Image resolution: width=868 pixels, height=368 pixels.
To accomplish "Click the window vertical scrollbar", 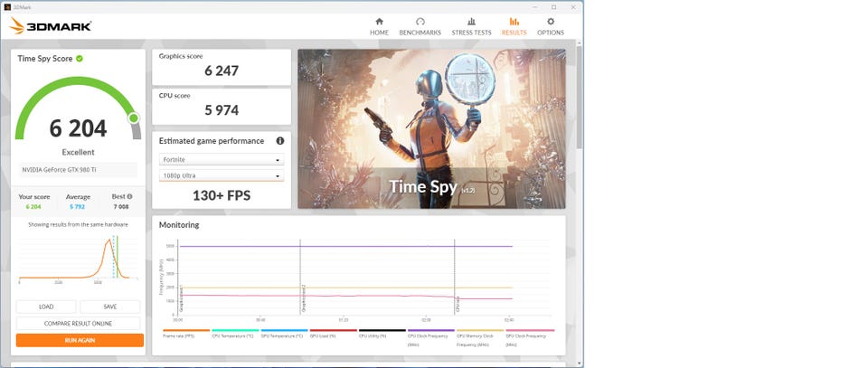I will click(x=579, y=97).
